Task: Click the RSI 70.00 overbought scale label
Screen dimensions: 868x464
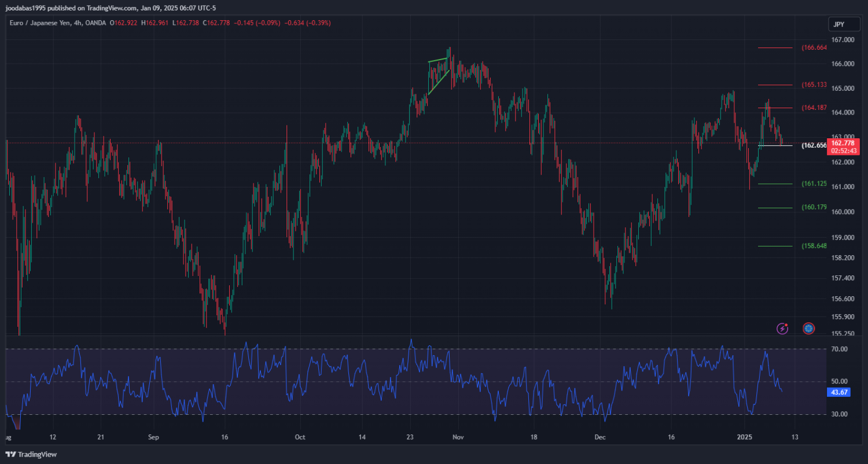Action: [839, 349]
